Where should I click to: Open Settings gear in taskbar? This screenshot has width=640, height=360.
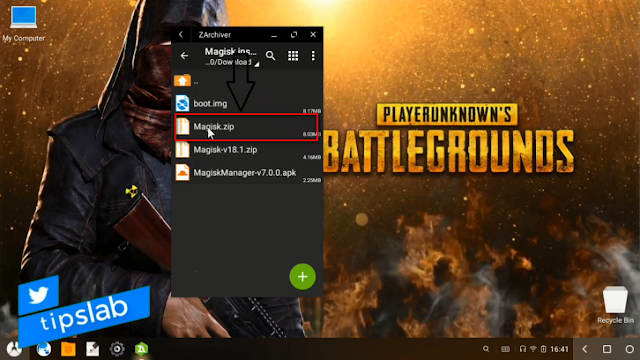(117, 349)
